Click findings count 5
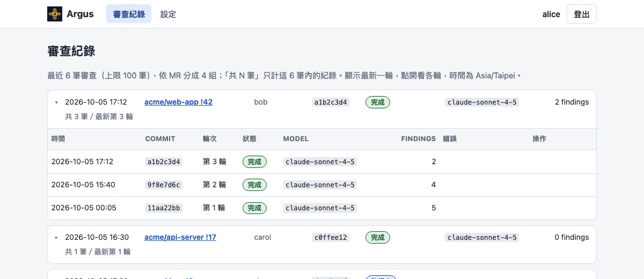The height and width of the screenshot is (279, 644). (x=434, y=208)
